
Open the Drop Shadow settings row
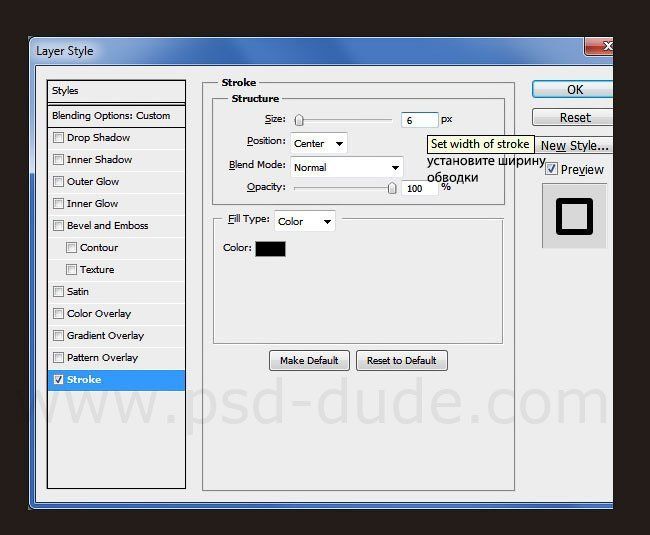click(116, 138)
